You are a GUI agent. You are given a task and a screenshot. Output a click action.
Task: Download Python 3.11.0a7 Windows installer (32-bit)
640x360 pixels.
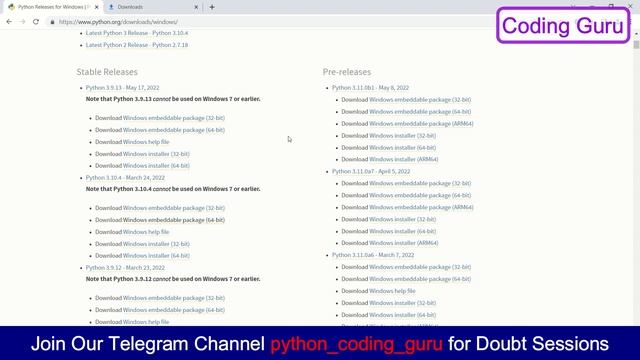click(402, 220)
